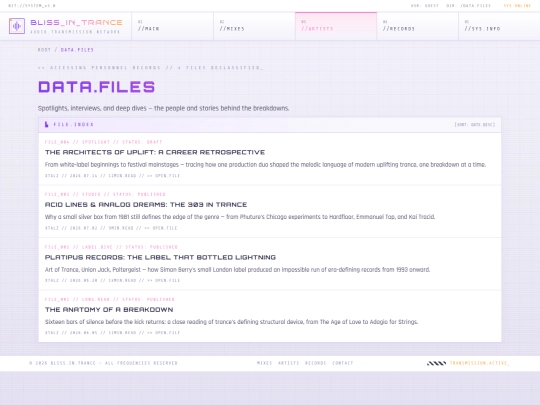This screenshot has height=405, width=540.
Task: Click DATA.FILES in the breadcrumb
Action: 77,50
